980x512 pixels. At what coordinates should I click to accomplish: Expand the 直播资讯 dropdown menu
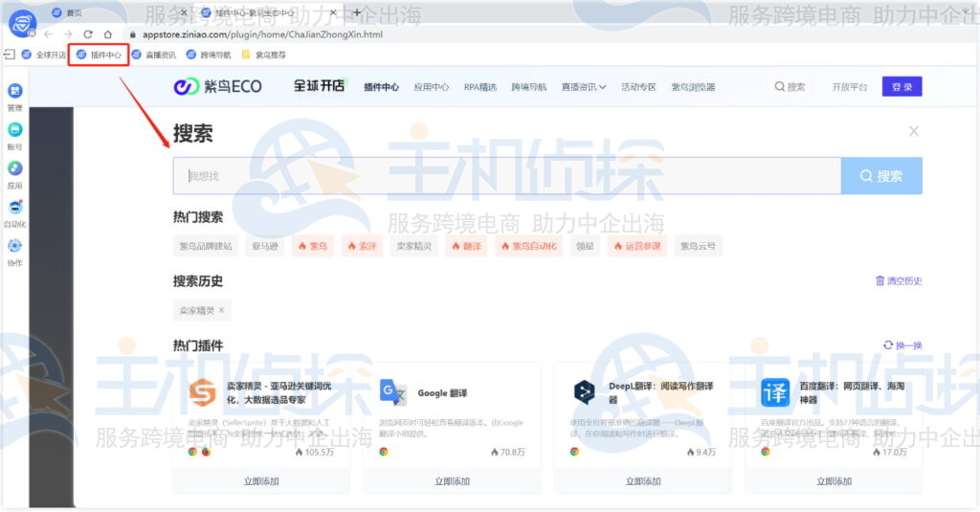coord(584,87)
